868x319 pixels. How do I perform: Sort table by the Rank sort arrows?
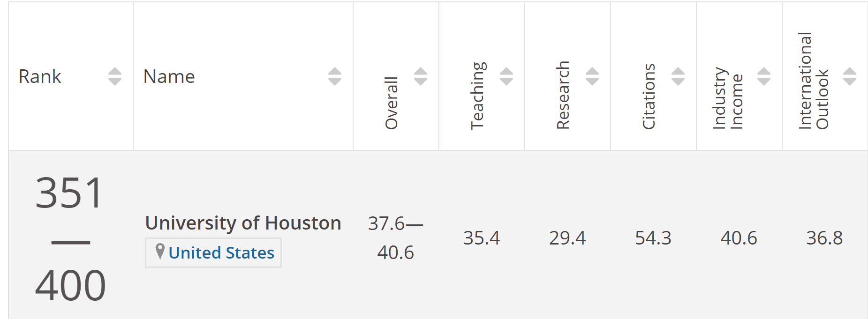point(115,76)
